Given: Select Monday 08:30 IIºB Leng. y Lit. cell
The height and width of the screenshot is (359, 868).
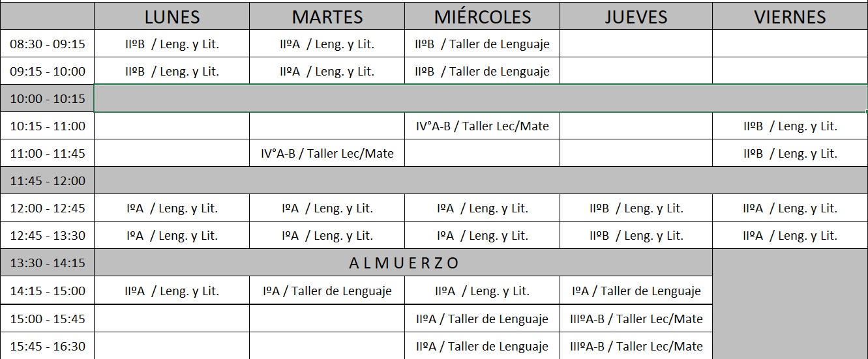Looking at the screenshot, I should point(172,44).
